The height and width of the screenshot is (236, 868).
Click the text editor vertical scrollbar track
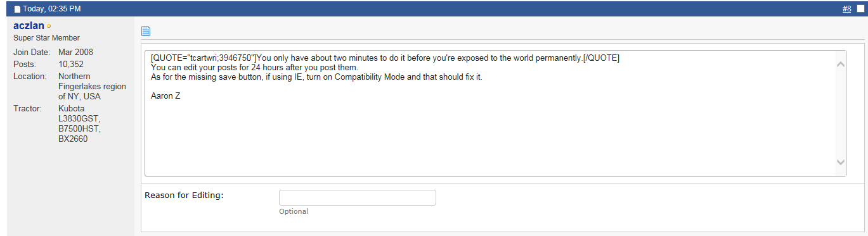coord(841,113)
